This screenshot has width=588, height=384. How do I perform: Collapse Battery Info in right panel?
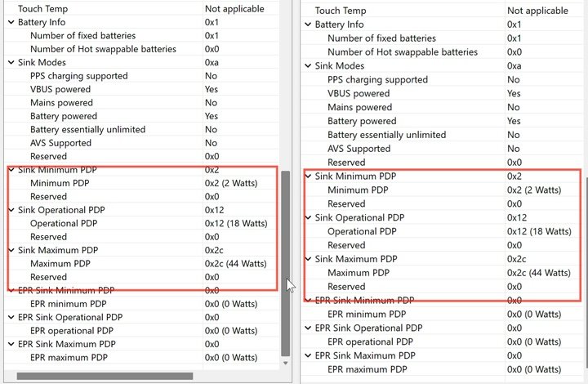pos(308,25)
